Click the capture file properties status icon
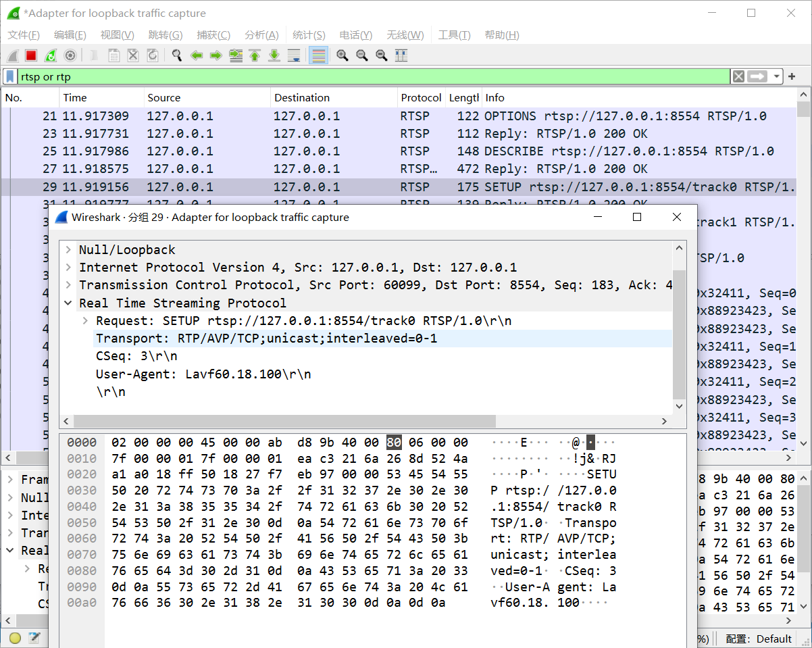 coord(34,638)
